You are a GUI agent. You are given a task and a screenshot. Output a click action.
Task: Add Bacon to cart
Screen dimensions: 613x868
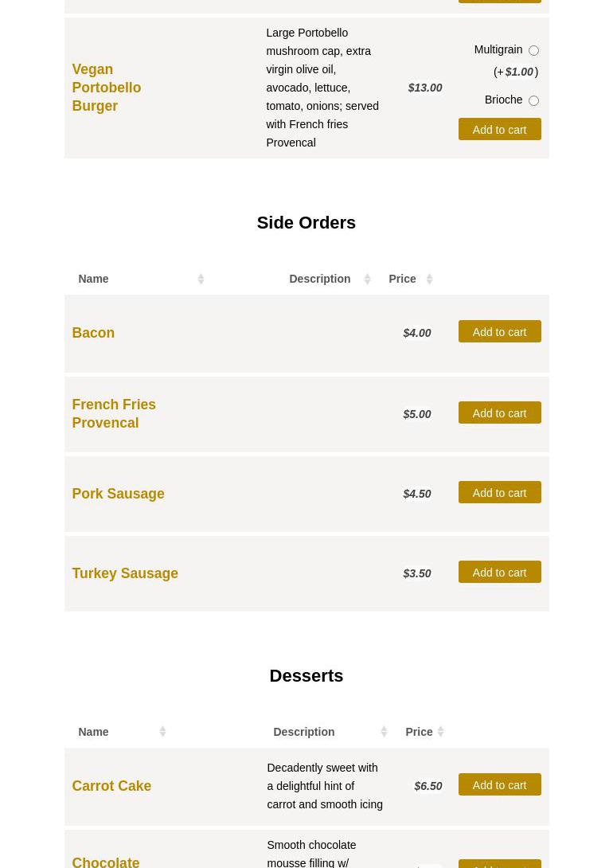[499, 331]
